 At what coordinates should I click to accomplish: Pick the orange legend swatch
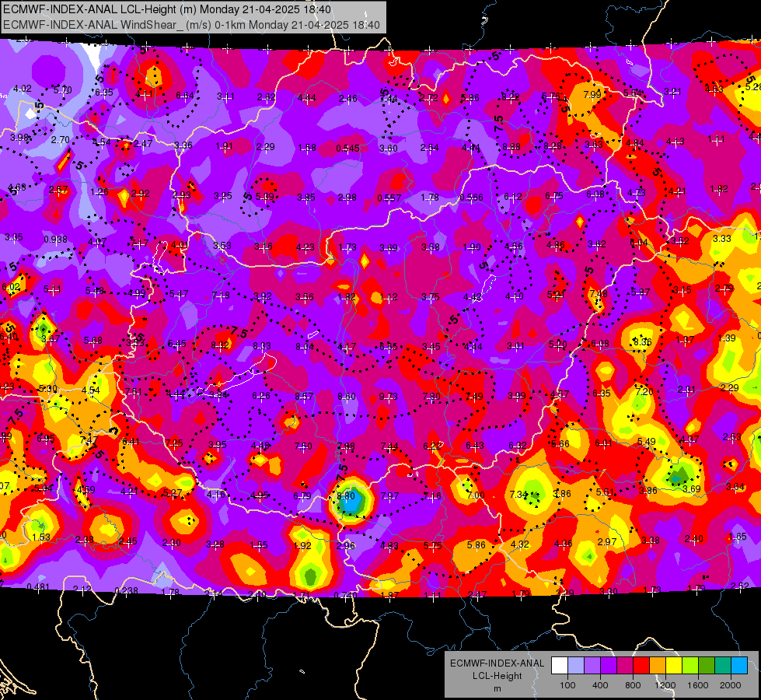click(658, 666)
